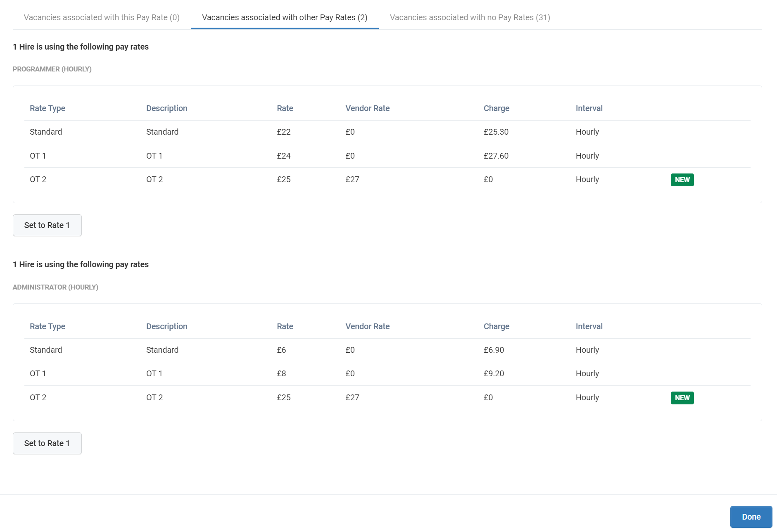Viewport: 777px width, 532px height.
Task: Click first '1 Hire is using' heading above Programmer
Action: [x=81, y=47]
